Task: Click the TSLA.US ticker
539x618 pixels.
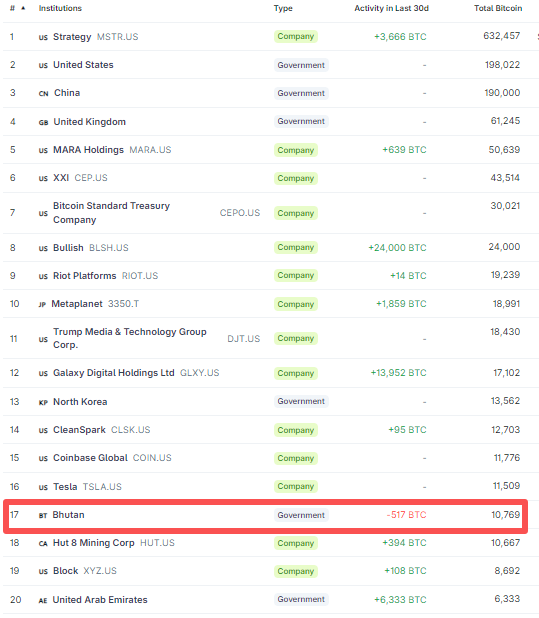Action: (x=102, y=487)
